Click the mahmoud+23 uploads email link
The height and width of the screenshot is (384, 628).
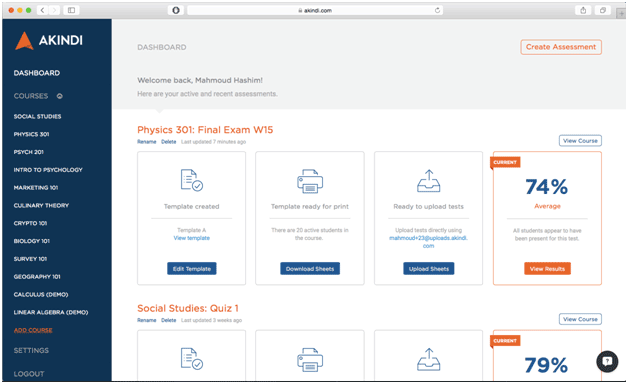click(x=429, y=242)
